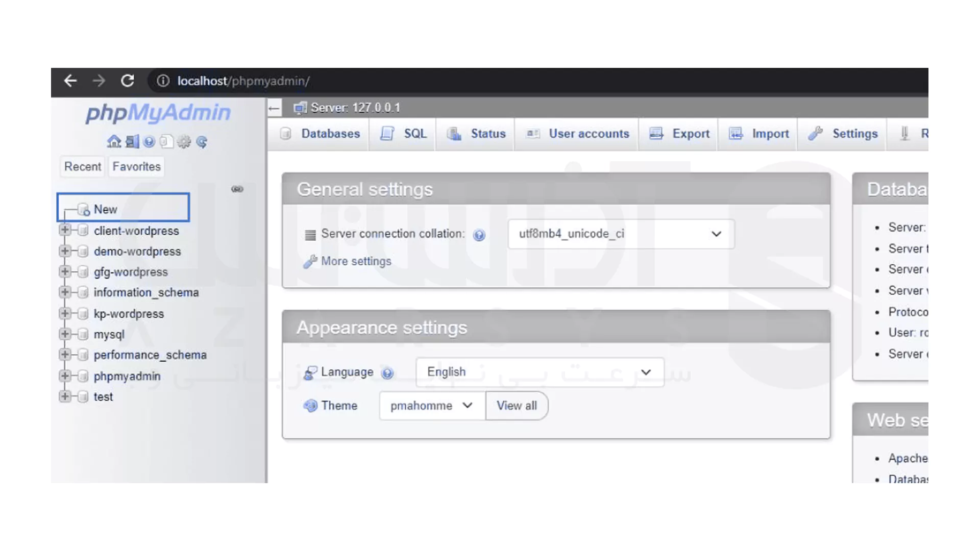Expand the mysql database plus toggle
980x551 pixels.
coord(65,334)
